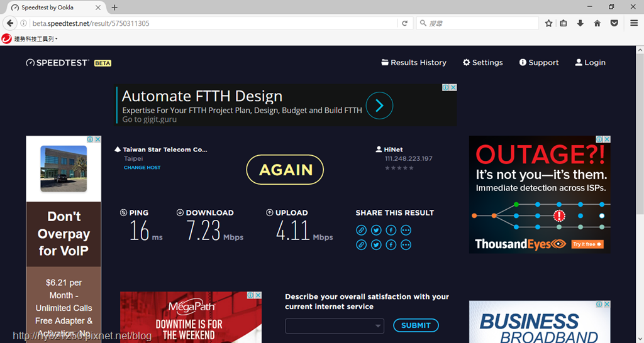Click the UPLOAD arrow icon

(269, 212)
